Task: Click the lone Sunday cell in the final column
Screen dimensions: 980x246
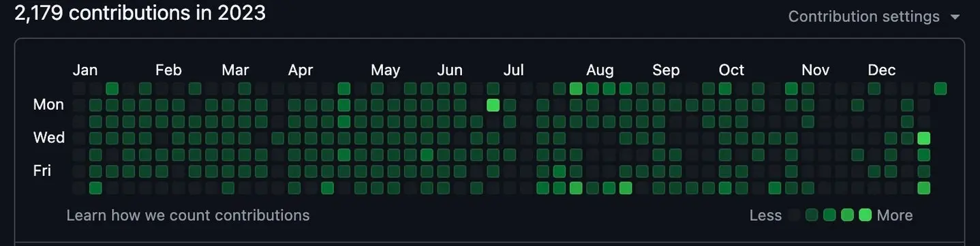Action: pos(940,89)
